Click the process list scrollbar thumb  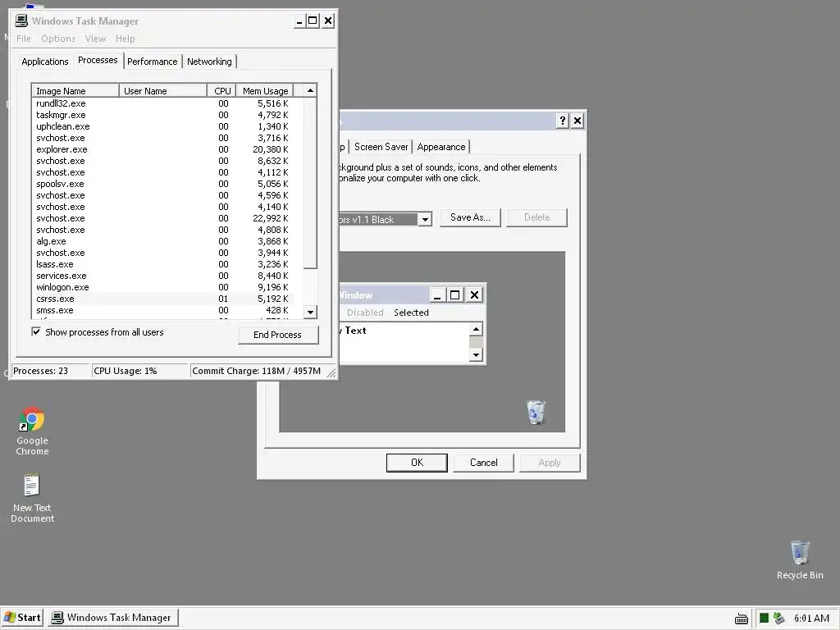click(x=310, y=183)
